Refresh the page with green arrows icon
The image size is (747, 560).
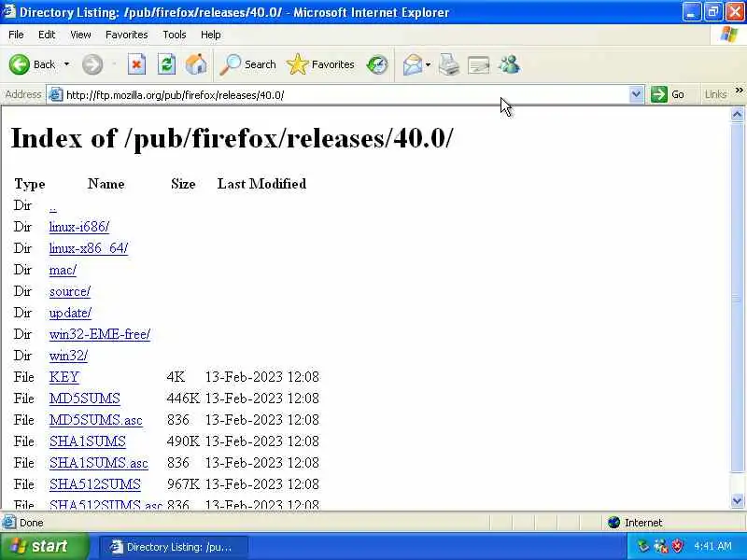166,64
